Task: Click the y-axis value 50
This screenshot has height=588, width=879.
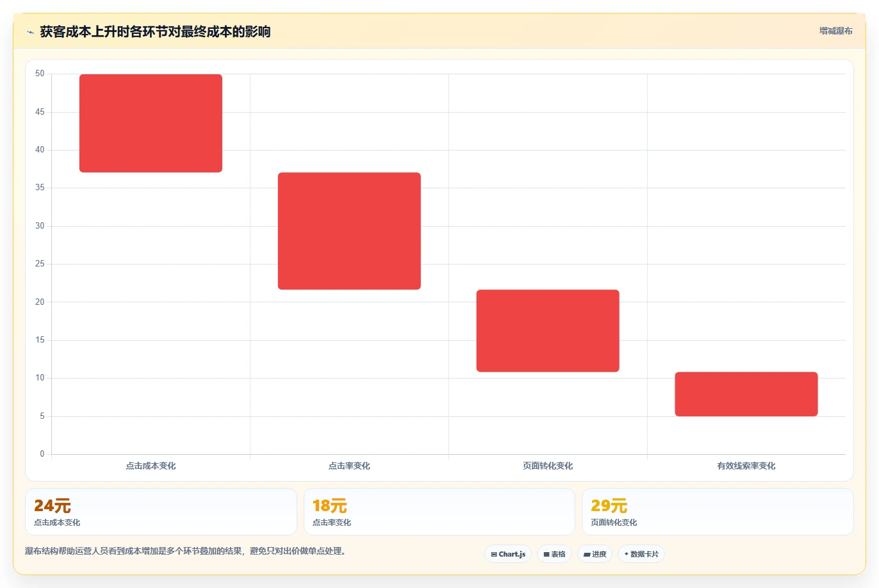Action: click(40, 74)
